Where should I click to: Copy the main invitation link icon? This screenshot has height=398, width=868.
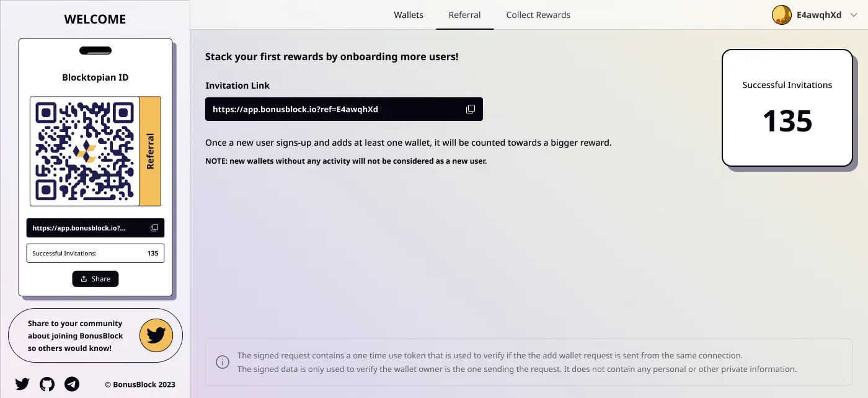[471, 109]
